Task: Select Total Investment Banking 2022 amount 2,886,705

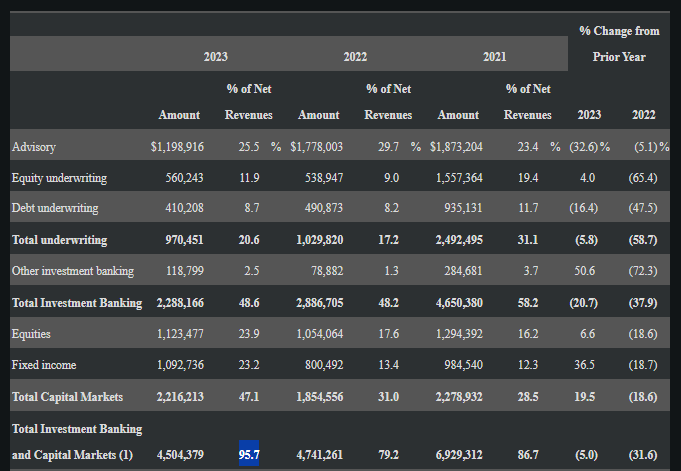Action: coord(319,302)
